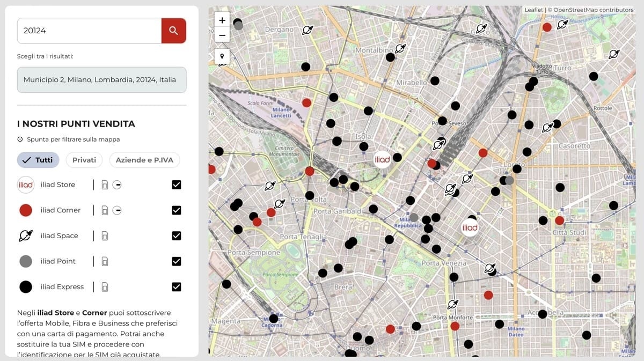Click the iliad Space planet legend icon

26,235
